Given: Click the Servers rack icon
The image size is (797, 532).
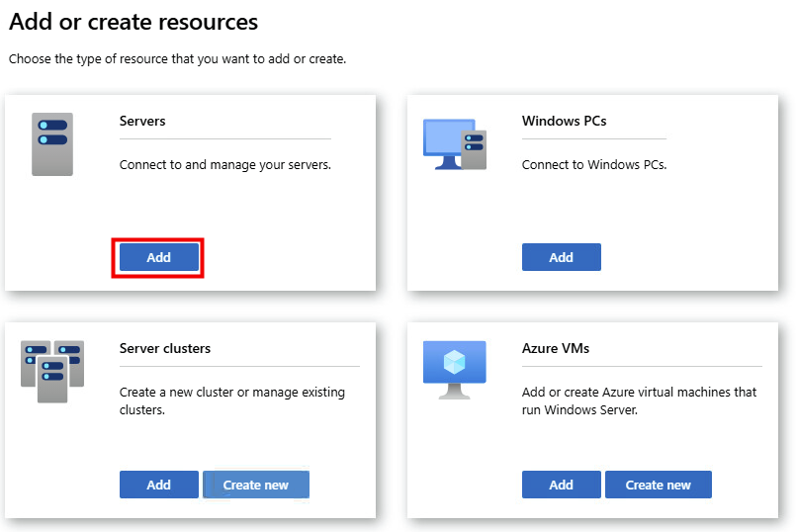Looking at the screenshot, I should coord(52,144).
